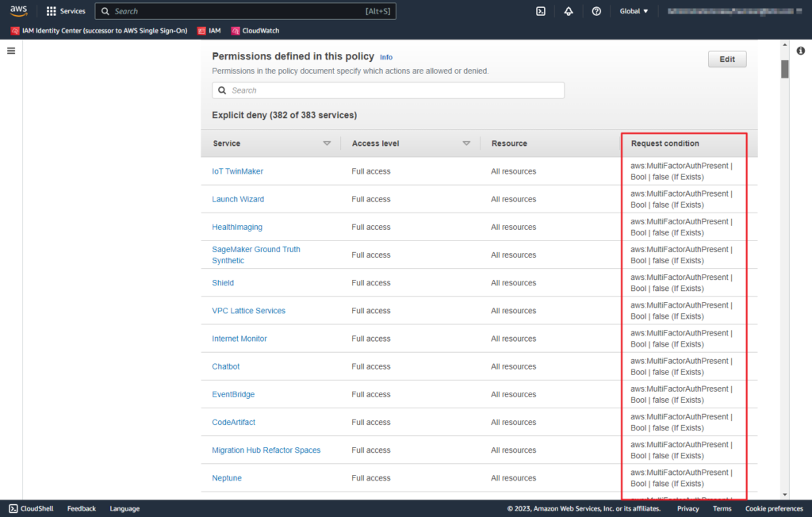Click the top AWS search box
This screenshot has height=517, width=812.
tap(246, 11)
